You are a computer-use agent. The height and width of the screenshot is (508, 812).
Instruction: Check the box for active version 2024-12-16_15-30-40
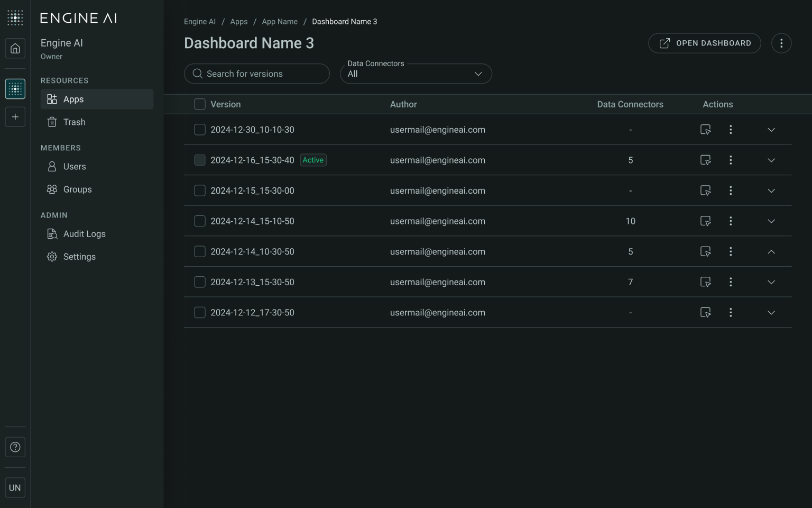pyautogui.click(x=200, y=160)
